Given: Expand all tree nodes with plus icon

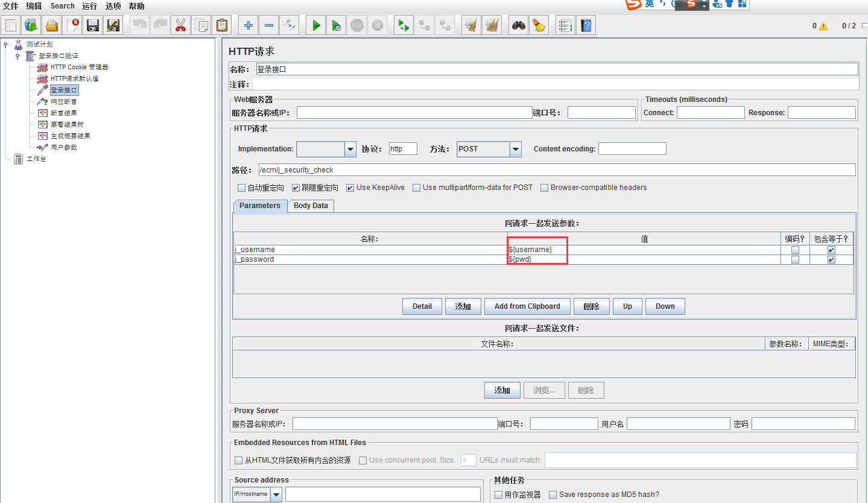Looking at the screenshot, I should 249,25.
